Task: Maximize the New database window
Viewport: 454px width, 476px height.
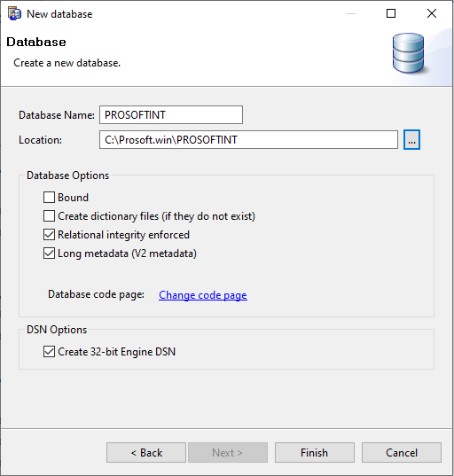Action: (x=391, y=13)
